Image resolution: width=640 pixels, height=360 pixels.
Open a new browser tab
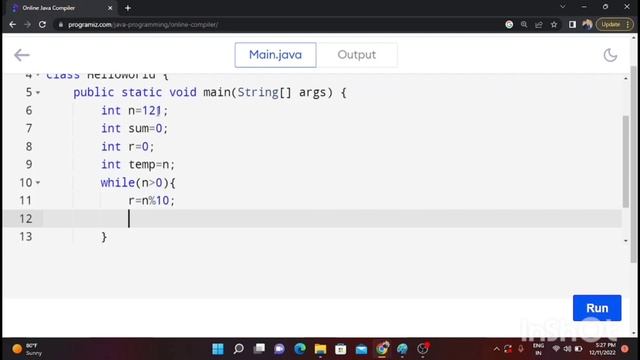tap(128, 8)
